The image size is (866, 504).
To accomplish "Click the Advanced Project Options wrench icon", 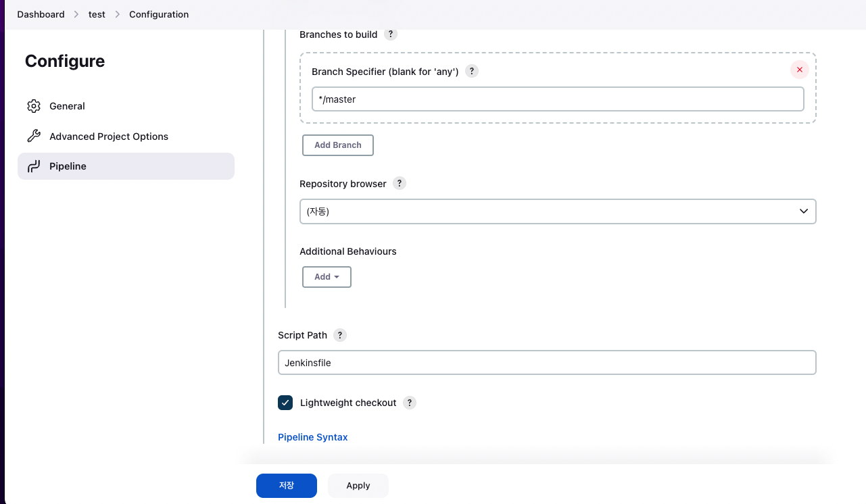I will pyautogui.click(x=34, y=136).
